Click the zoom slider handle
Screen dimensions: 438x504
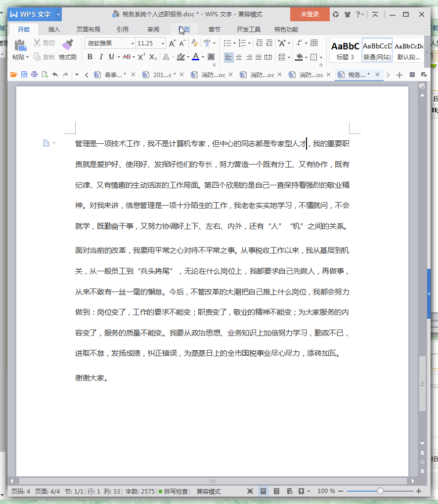pos(380,491)
